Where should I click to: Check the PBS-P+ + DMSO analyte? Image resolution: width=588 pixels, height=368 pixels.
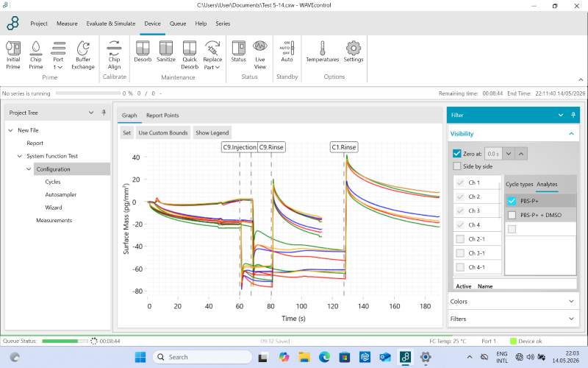point(512,215)
